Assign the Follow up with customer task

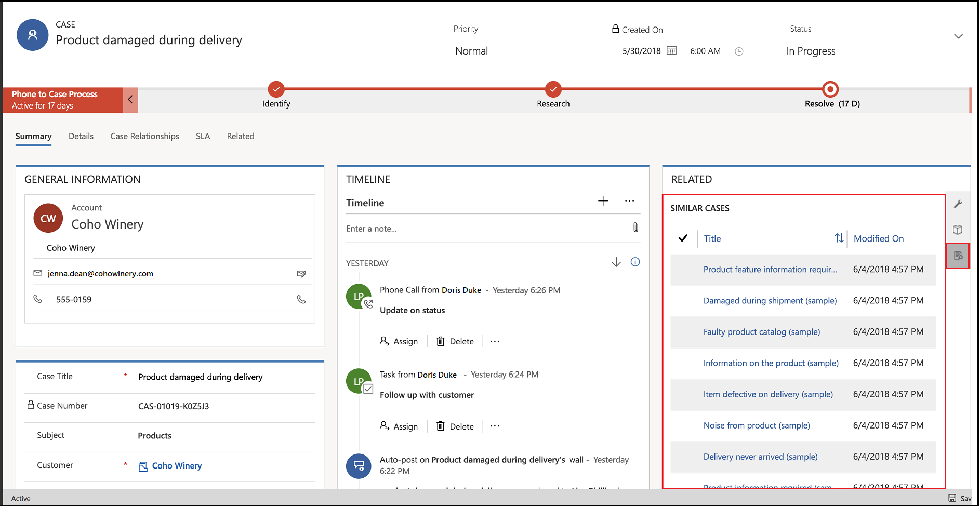(399, 426)
